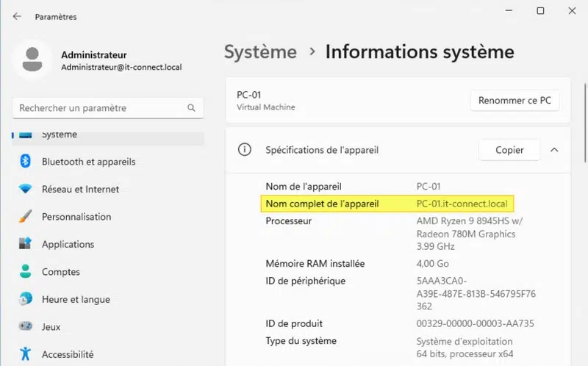Click the Comptes person icon
This screenshot has width=588, height=366.
[25, 271]
